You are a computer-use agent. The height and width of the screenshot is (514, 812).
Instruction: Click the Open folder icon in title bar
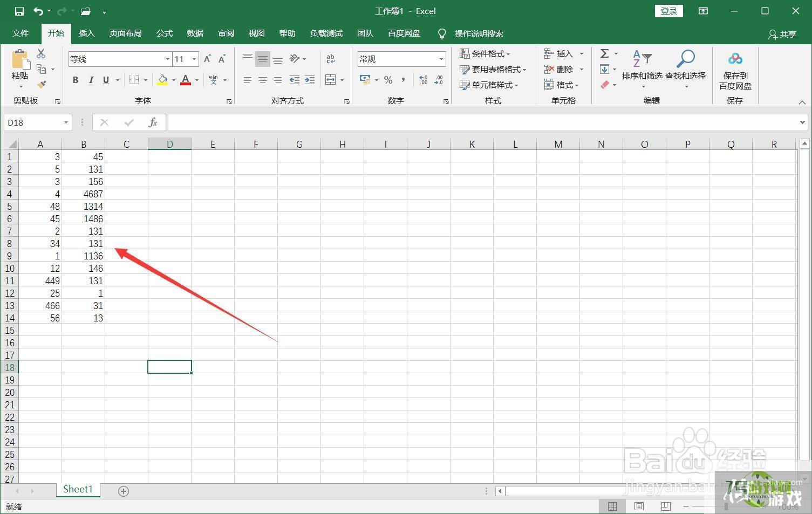[85, 11]
